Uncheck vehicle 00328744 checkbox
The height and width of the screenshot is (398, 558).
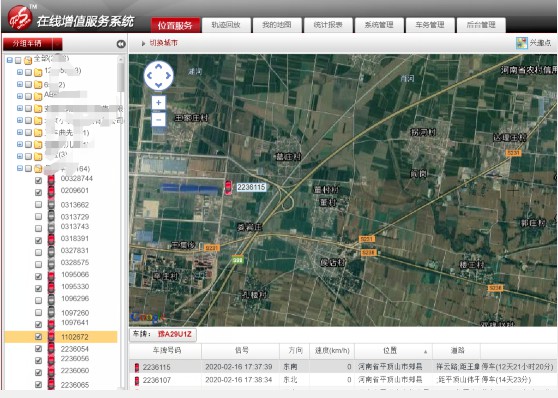[38, 180]
